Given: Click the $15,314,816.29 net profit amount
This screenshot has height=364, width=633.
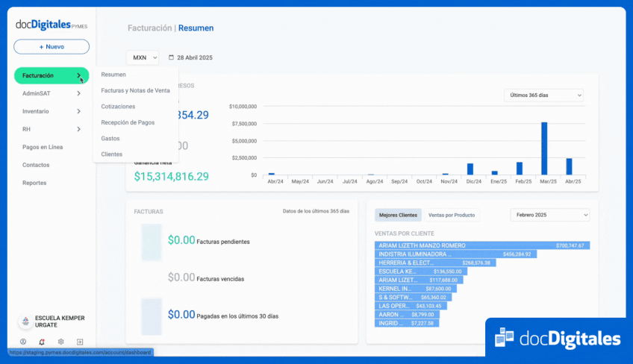Looking at the screenshot, I should coord(172,176).
